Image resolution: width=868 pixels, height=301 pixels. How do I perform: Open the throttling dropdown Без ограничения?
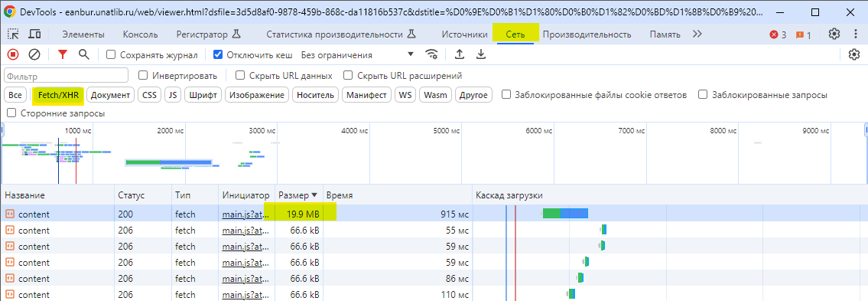pyautogui.click(x=358, y=55)
